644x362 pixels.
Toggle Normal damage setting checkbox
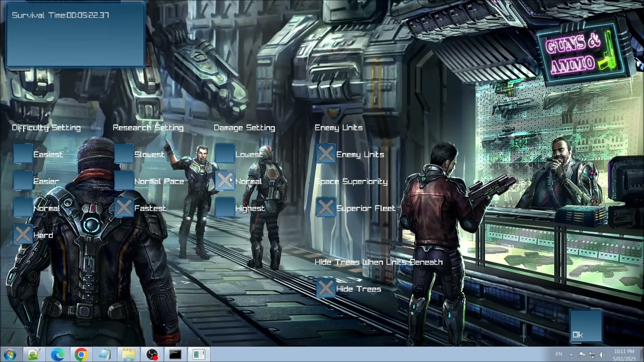(225, 180)
